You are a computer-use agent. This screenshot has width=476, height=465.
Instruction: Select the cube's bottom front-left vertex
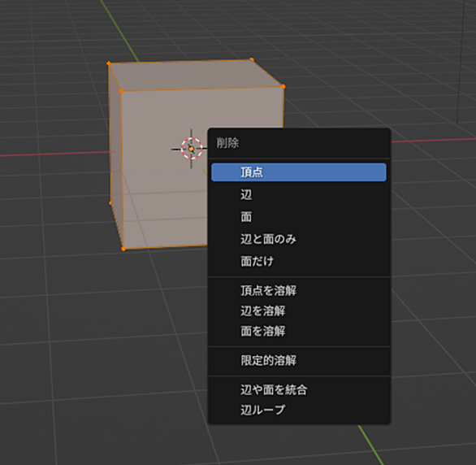coord(123,249)
